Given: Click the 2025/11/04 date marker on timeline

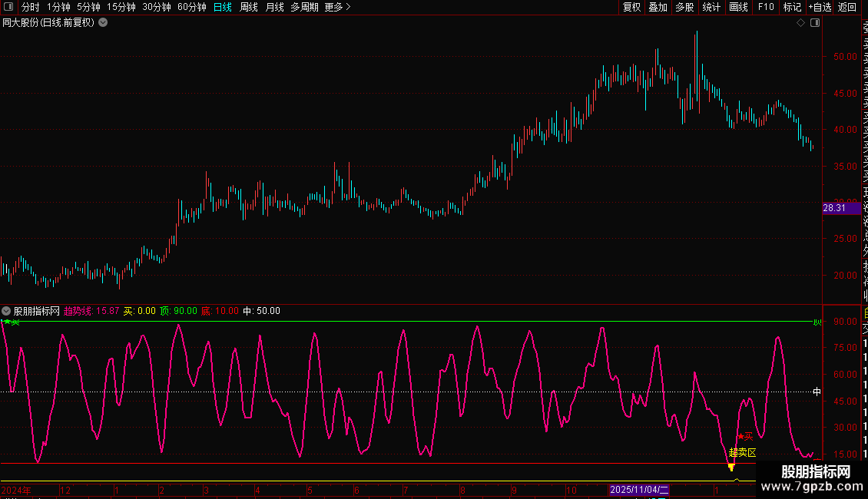Looking at the screenshot, I should 639,490.
